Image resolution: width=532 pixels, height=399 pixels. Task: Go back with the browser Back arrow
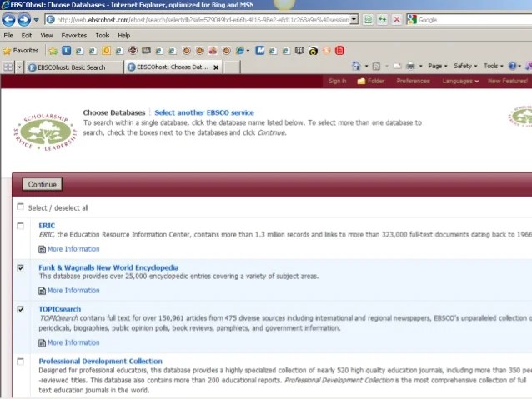[8, 20]
